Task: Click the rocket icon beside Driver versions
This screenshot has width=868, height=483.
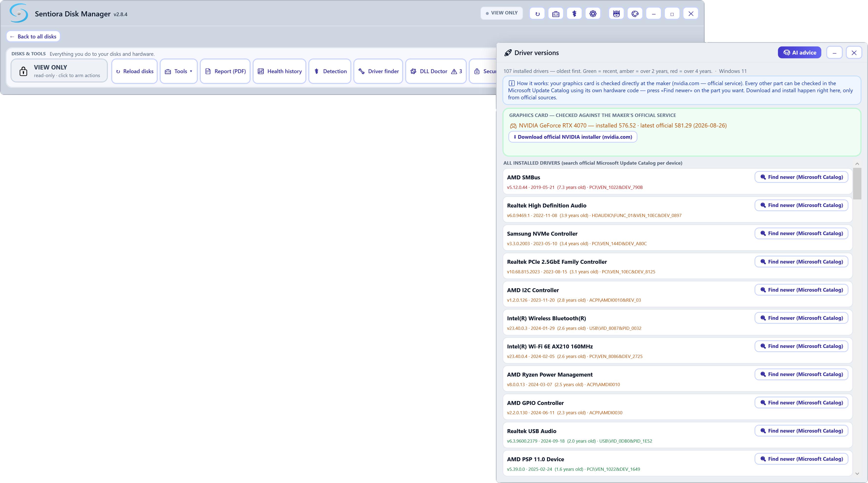Action: [x=507, y=53]
